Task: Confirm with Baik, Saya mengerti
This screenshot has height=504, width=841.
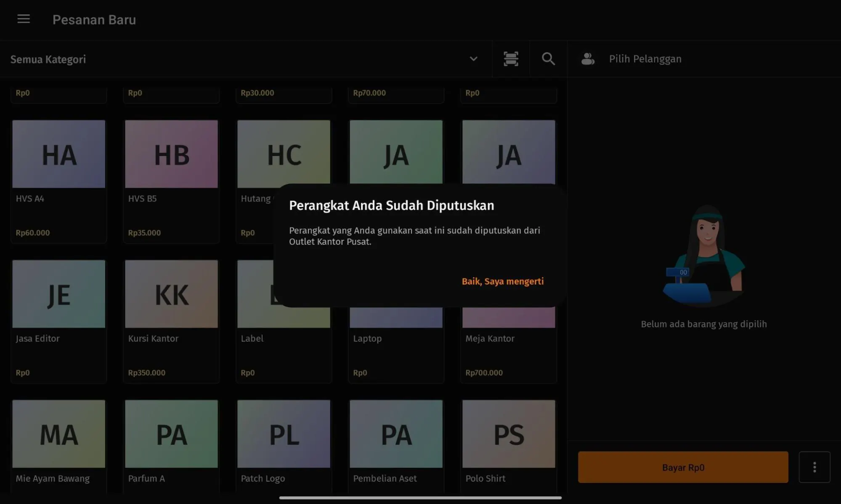Action: (x=502, y=281)
